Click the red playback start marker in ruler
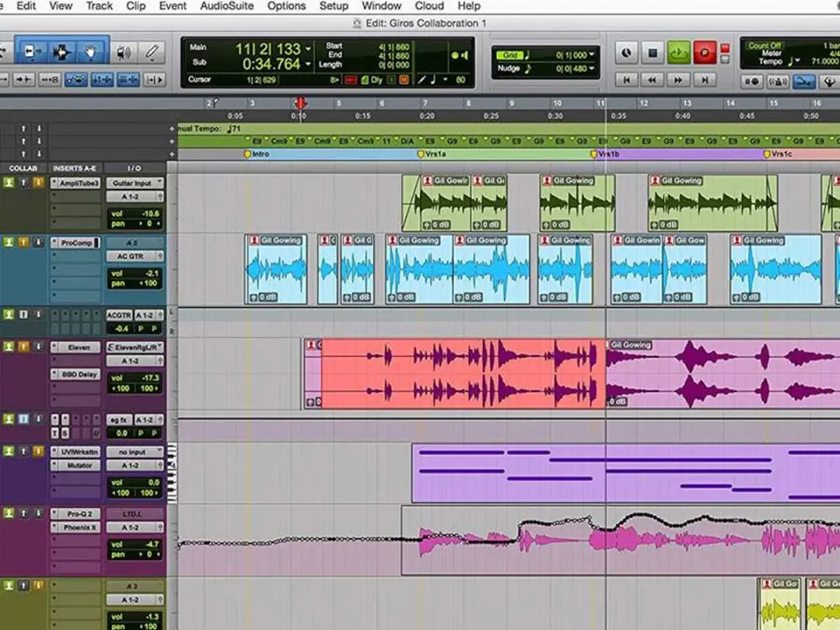The image size is (840, 630). point(300,103)
